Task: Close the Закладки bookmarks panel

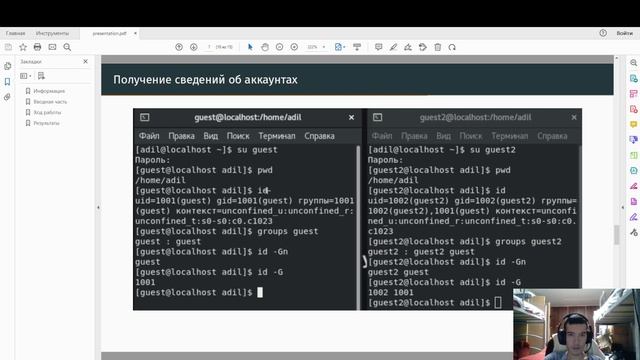Action: [x=85, y=61]
